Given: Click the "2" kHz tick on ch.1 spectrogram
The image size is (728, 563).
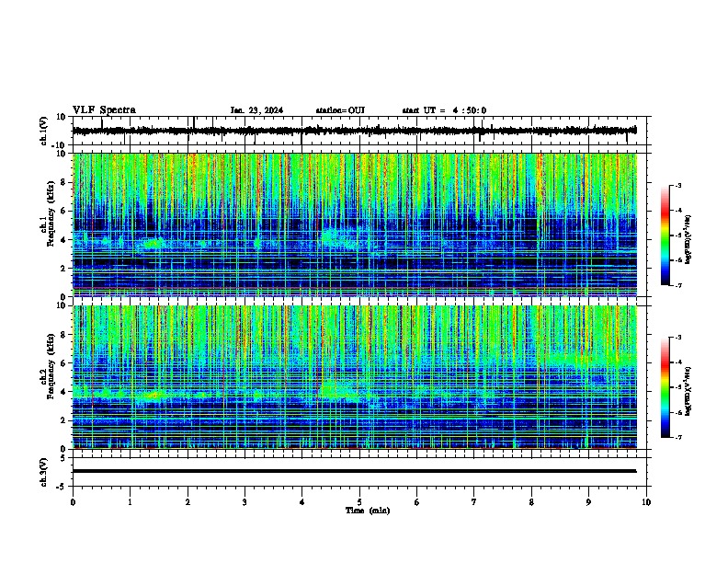Looking at the screenshot, I should click(x=63, y=269).
